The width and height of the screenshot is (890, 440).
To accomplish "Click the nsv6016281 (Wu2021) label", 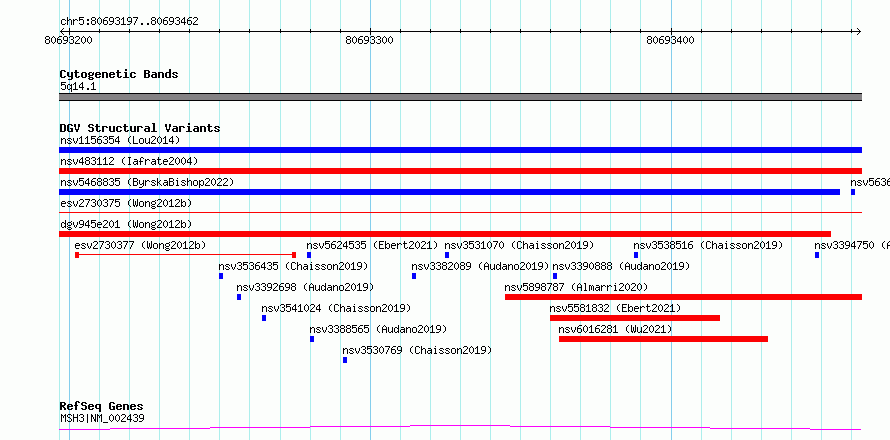I will [x=615, y=329].
